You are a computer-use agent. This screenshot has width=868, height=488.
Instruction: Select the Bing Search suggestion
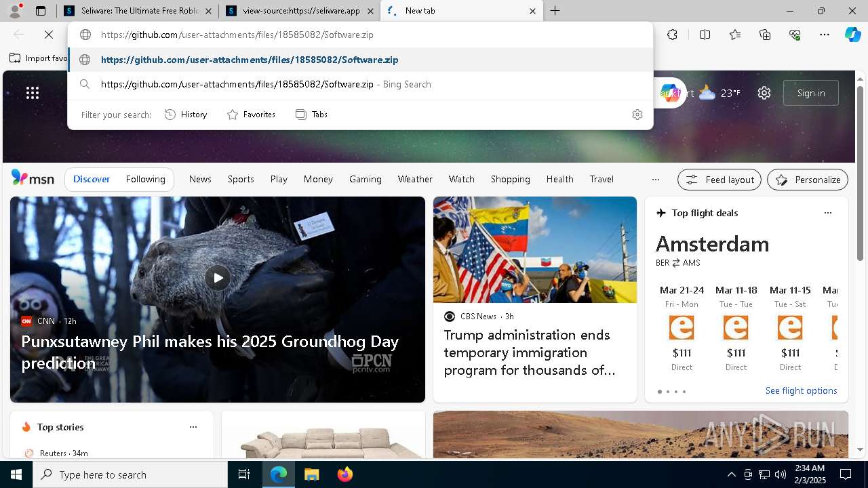(x=360, y=84)
